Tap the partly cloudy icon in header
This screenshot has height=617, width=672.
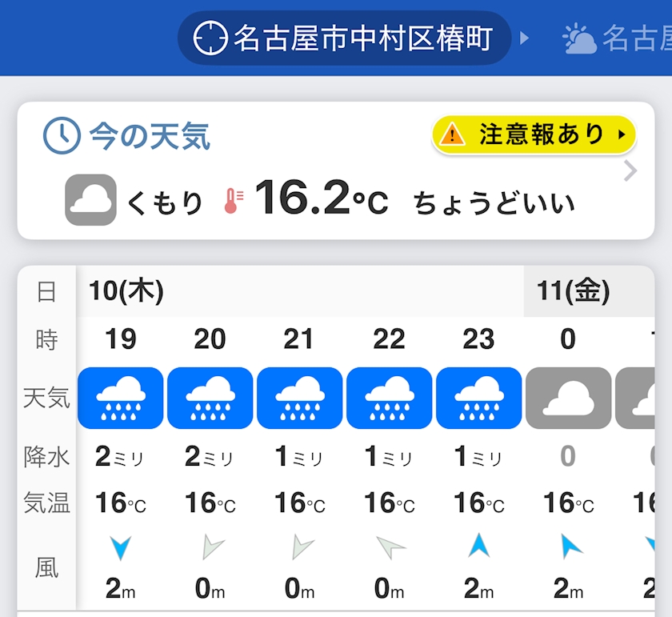click(579, 38)
